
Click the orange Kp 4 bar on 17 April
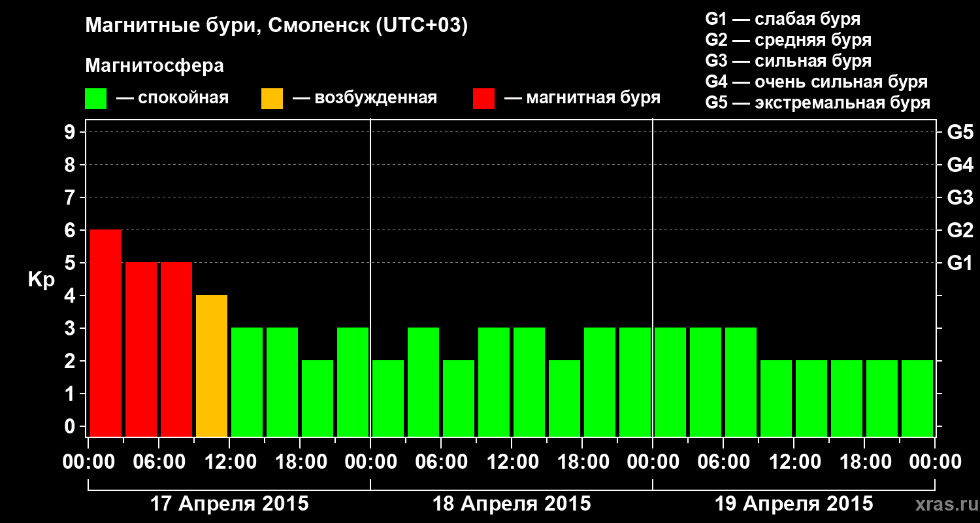pos(212,365)
